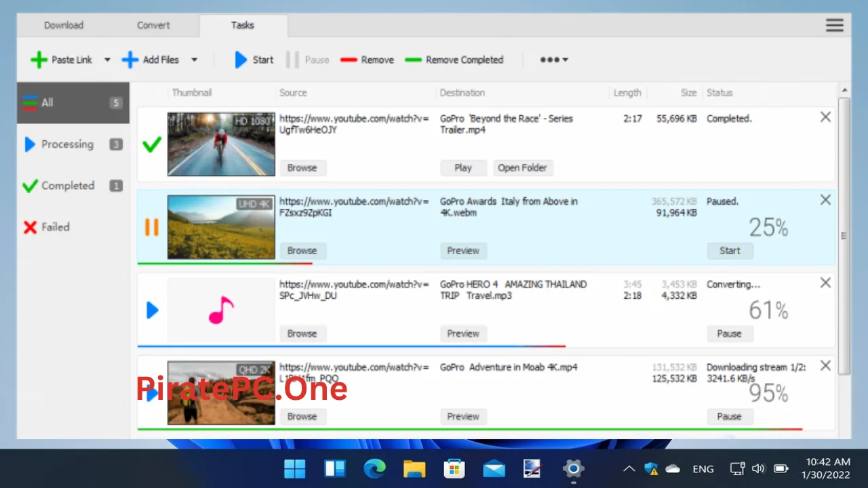This screenshot has height=488, width=868.
Task: Sort by the Source column header
Action: 293,93
